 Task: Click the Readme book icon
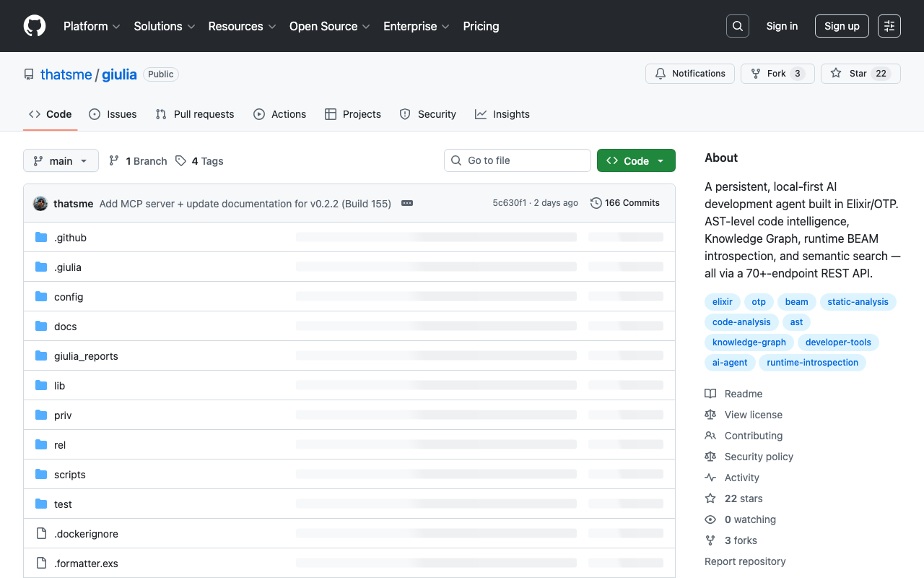point(710,393)
